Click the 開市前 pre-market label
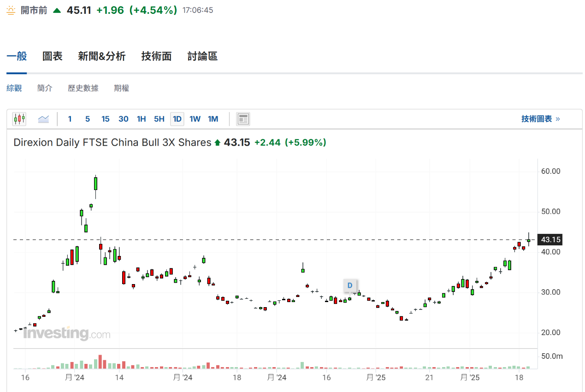The height and width of the screenshot is (392, 585). 34,10
